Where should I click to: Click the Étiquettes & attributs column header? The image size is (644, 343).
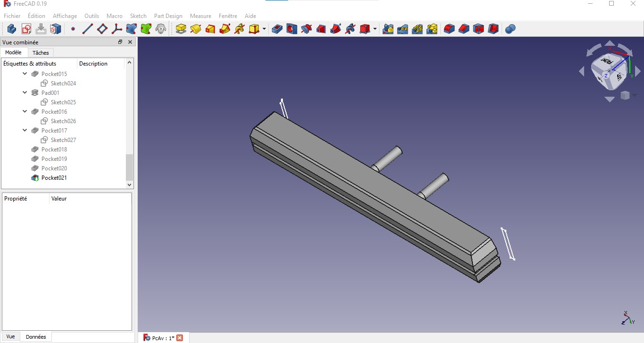tap(39, 64)
